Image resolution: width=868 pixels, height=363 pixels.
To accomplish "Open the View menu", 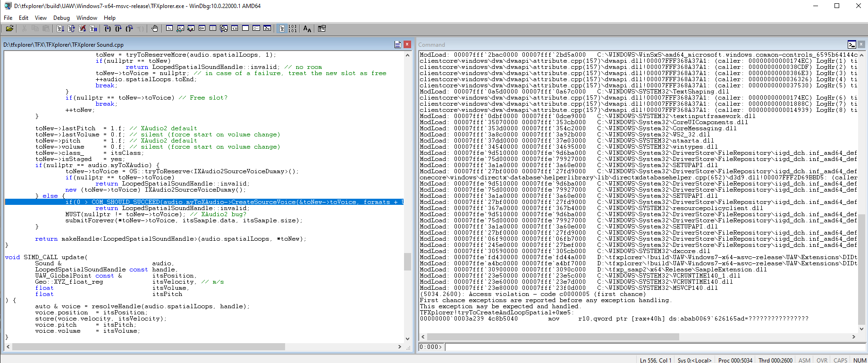I will pos(41,18).
